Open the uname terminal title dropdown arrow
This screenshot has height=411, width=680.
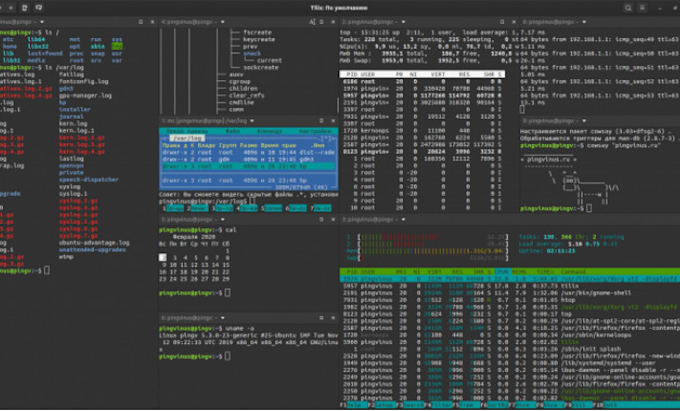coord(223,318)
